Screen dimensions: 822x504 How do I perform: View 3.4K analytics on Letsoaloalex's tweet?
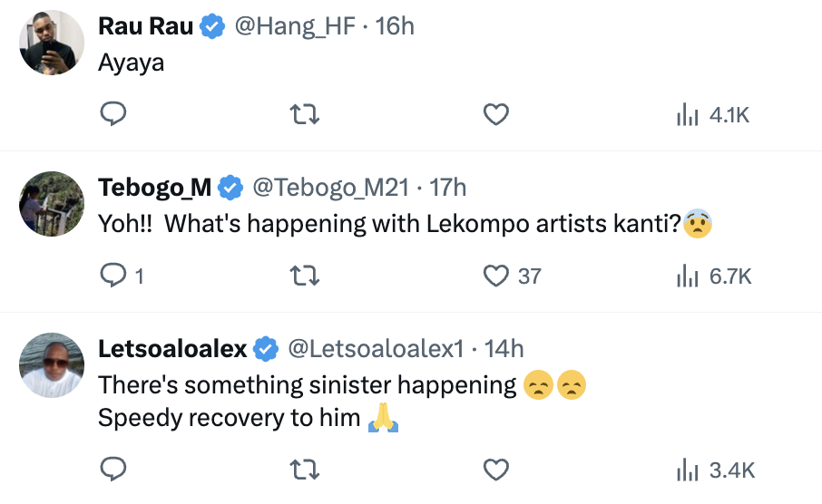tap(713, 470)
